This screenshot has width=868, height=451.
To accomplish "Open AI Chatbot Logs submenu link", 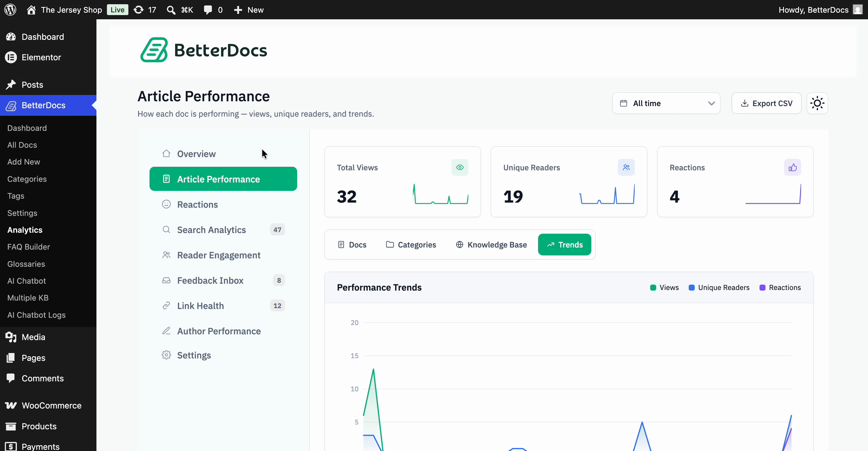I will click(36, 315).
